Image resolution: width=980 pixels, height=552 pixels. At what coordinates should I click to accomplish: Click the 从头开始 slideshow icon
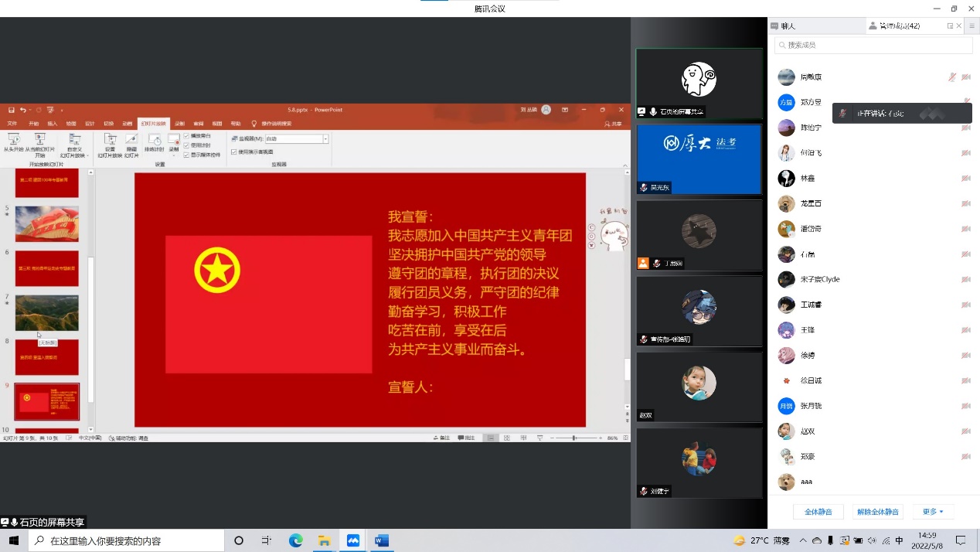[x=13, y=139]
